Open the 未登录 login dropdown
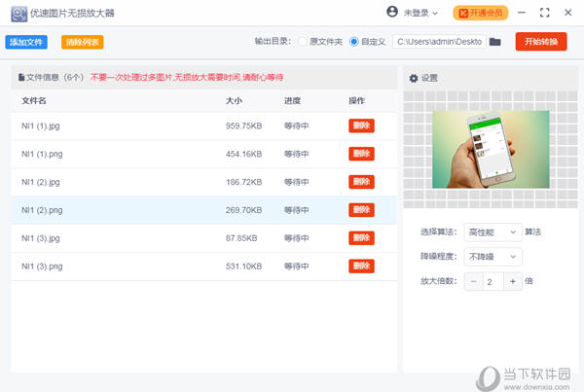This screenshot has height=392, width=584. (x=420, y=13)
